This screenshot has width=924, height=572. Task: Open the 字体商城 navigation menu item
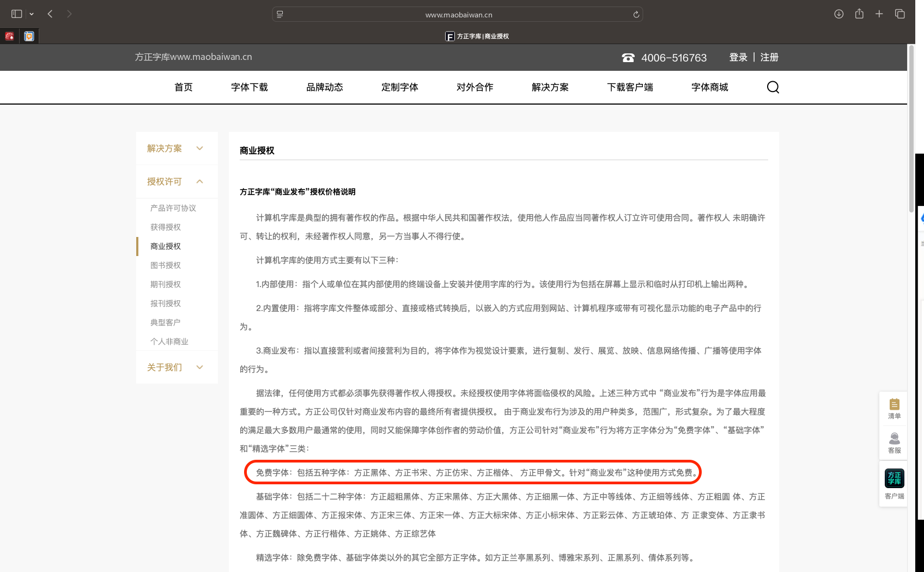point(710,87)
